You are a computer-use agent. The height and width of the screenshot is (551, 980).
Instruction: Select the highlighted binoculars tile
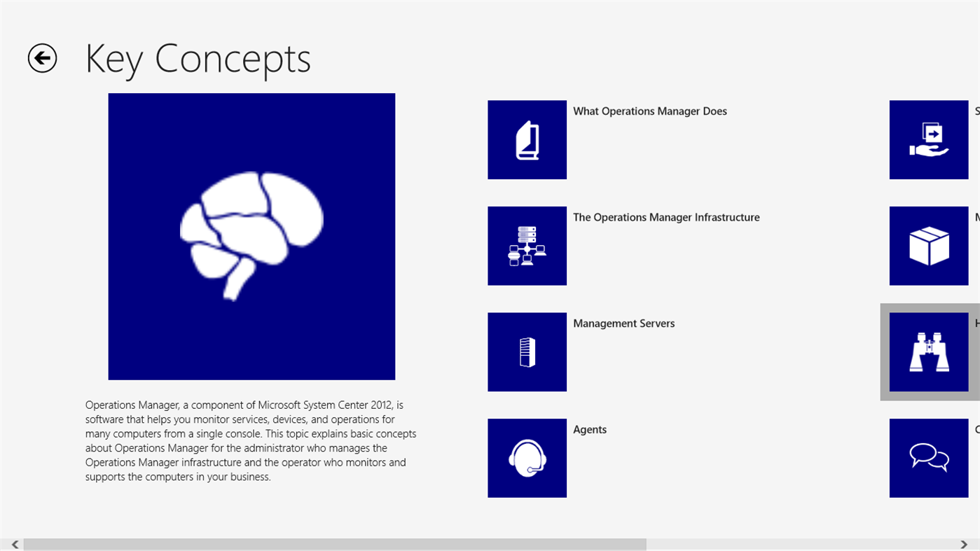[928, 351]
